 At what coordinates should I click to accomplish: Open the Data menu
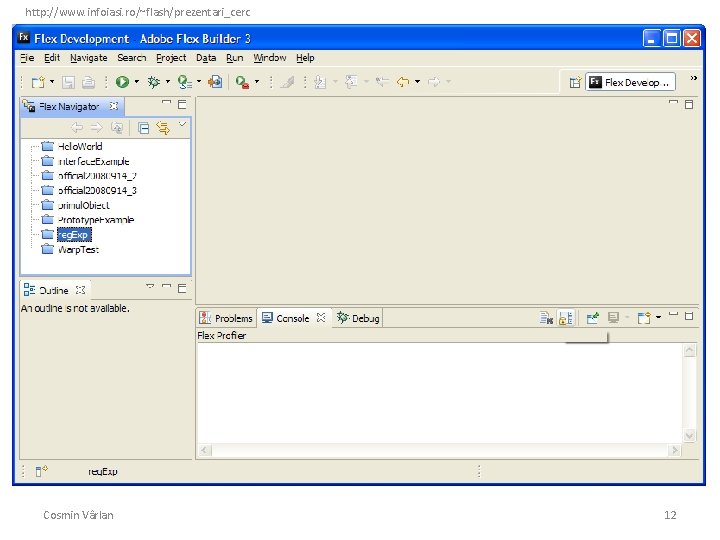pos(206,58)
